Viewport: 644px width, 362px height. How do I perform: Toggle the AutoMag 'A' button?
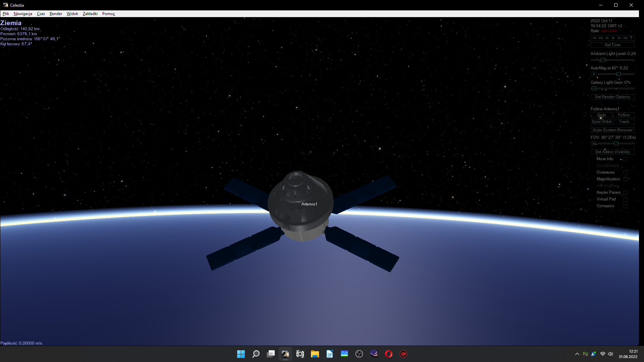tap(594, 74)
